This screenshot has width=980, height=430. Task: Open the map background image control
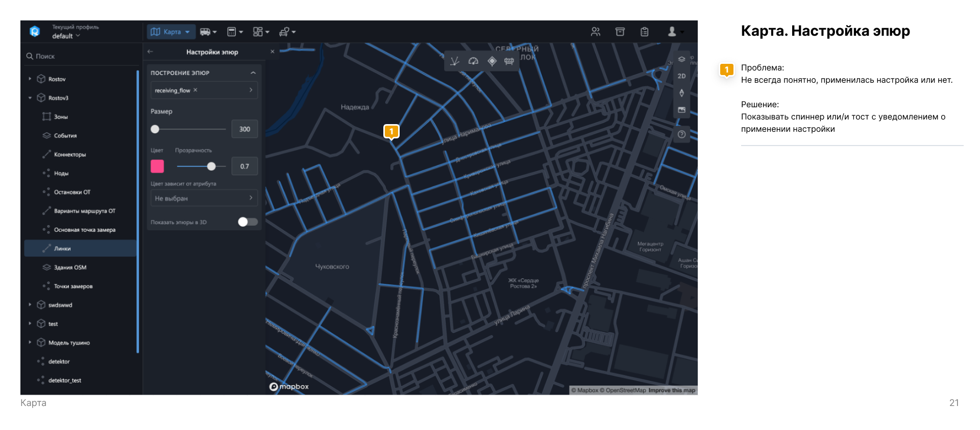pyautogui.click(x=681, y=110)
